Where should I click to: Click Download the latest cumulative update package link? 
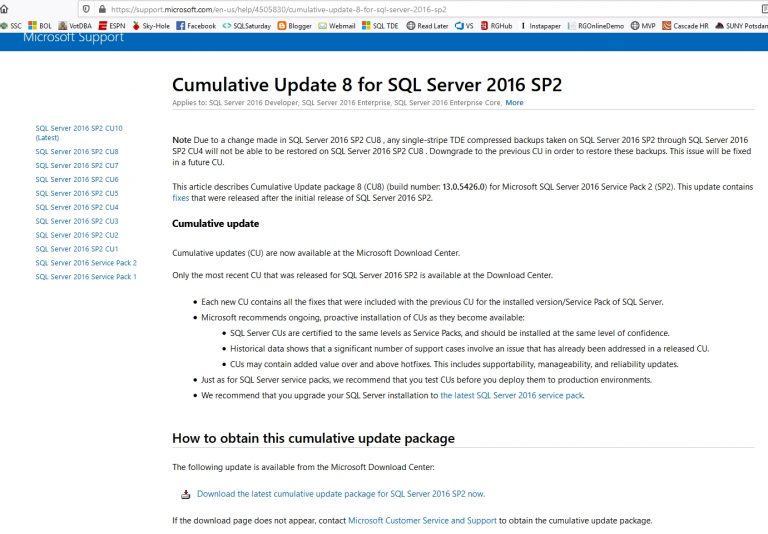340,494
